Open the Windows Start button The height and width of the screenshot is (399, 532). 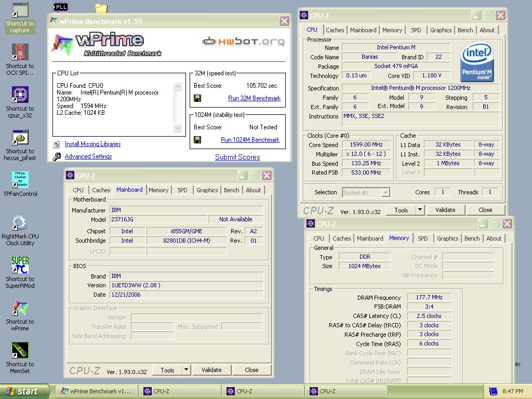(x=24, y=391)
